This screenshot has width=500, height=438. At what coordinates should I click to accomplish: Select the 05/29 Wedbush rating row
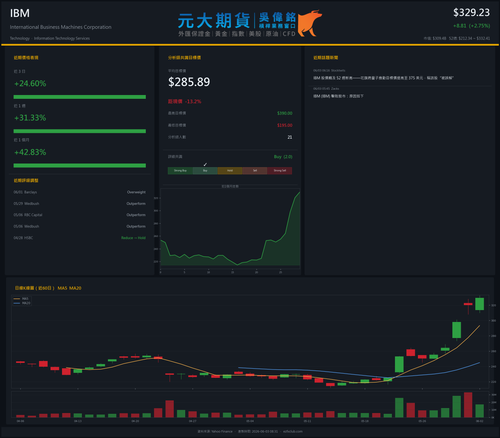[80, 203]
